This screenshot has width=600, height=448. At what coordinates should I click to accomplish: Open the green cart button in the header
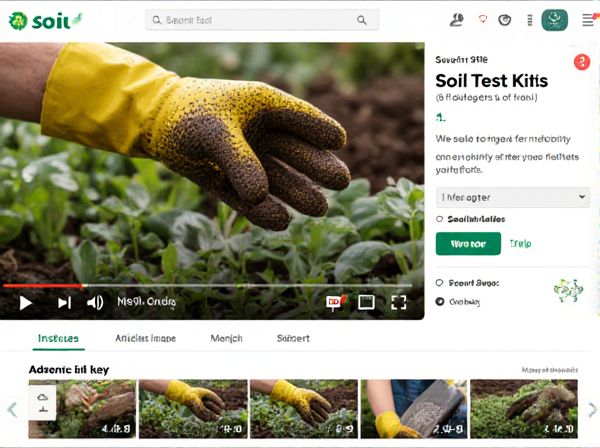coord(554,20)
